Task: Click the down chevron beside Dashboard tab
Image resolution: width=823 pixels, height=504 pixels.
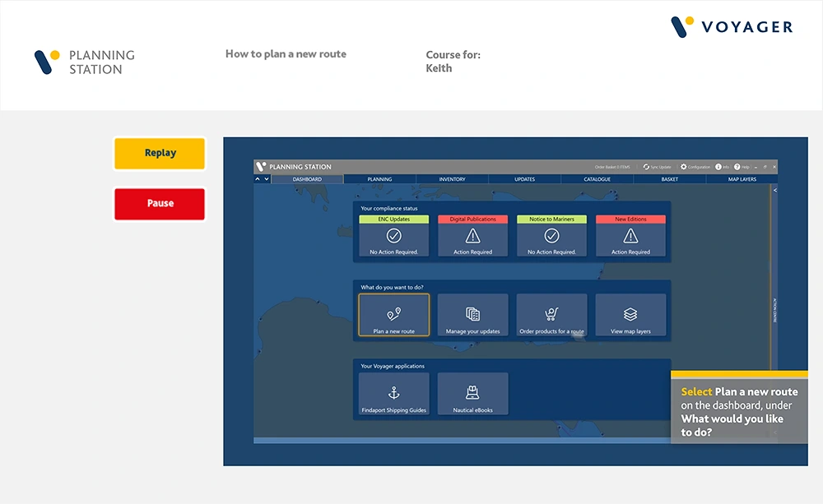Action: (265, 178)
